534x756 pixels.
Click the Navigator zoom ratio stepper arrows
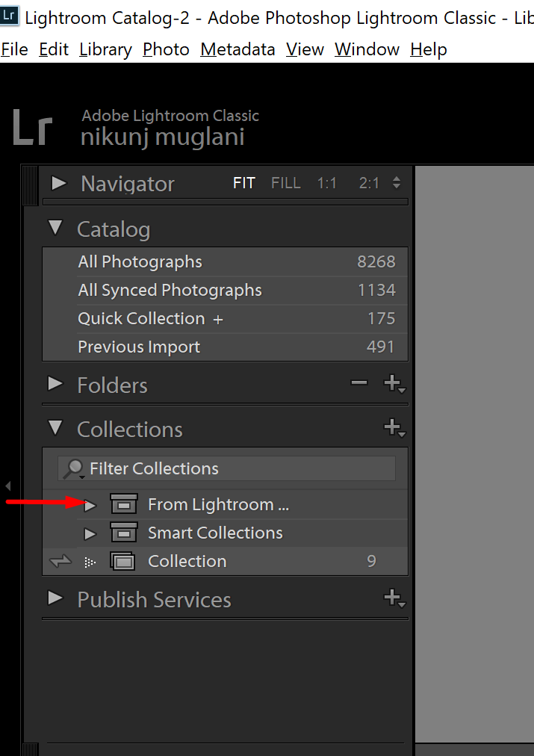tap(395, 182)
